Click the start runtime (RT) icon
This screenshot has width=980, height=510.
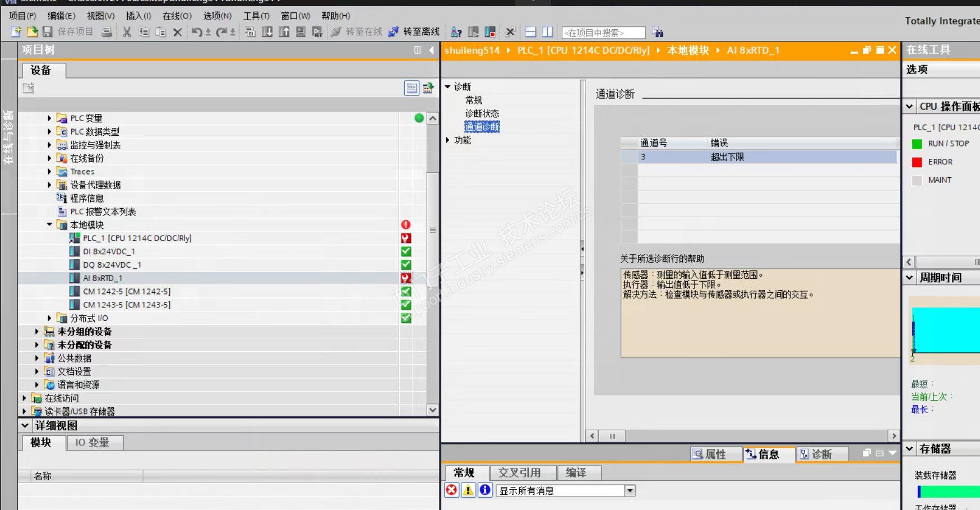tap(317, 32)
